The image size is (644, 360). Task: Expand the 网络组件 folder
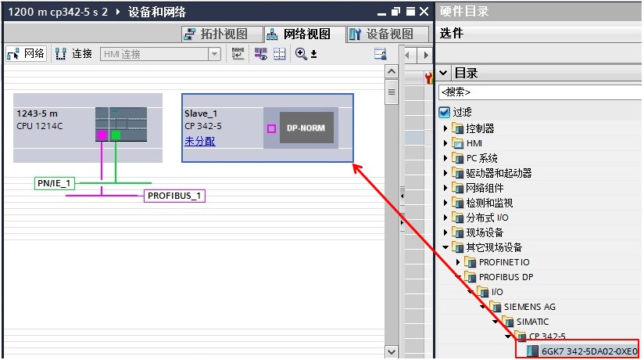pyautogui.click(x=445, y=188)
